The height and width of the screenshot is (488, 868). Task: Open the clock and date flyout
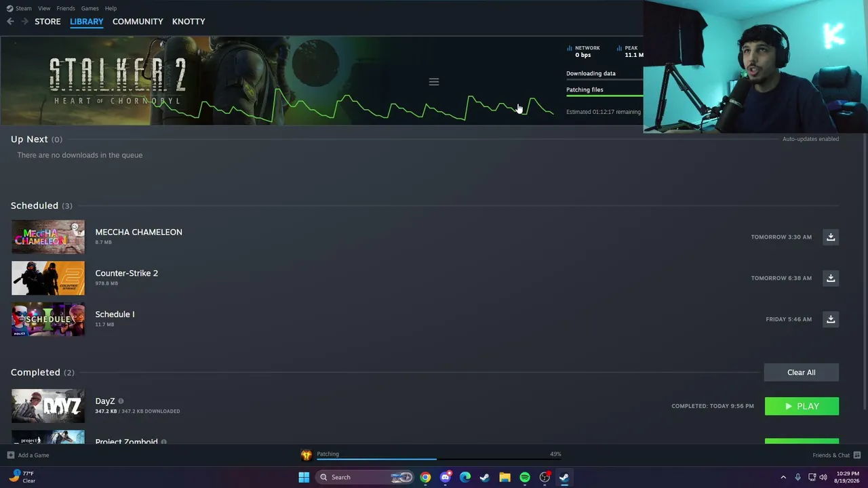click(848, 477)
